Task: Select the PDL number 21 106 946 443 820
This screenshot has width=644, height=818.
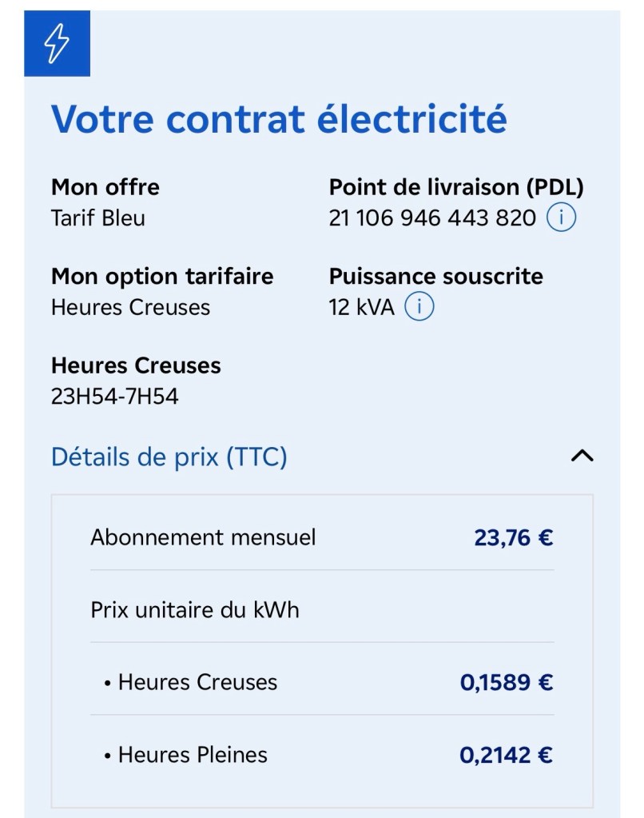Action: click(x=432, y=218)
